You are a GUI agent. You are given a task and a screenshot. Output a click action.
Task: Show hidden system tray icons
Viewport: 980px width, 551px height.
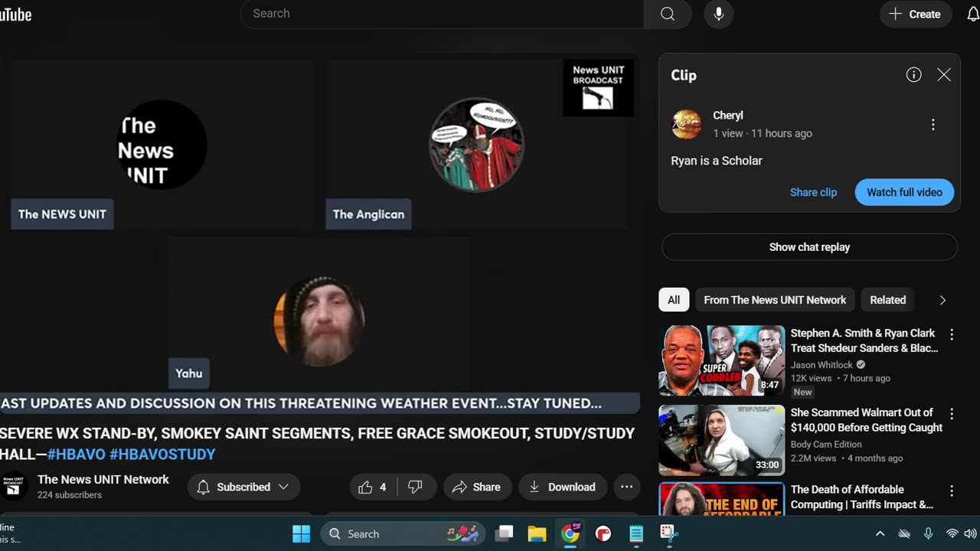pos(880,533)
